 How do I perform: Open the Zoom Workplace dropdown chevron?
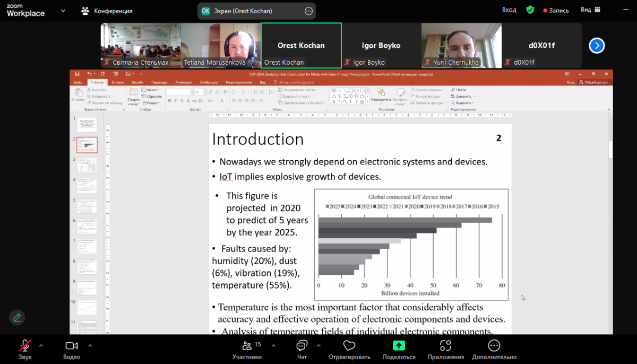[x=63, y=11]
